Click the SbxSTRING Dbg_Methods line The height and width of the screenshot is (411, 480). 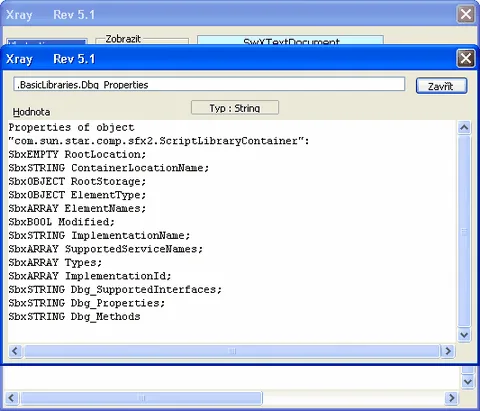(x=74, y=316)
